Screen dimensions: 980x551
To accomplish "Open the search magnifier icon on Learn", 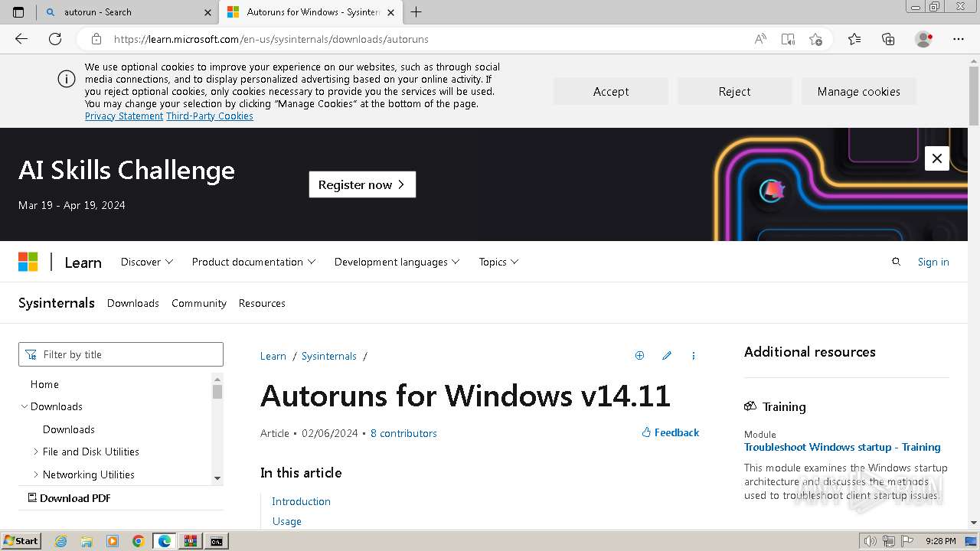I will click(897, 262).
